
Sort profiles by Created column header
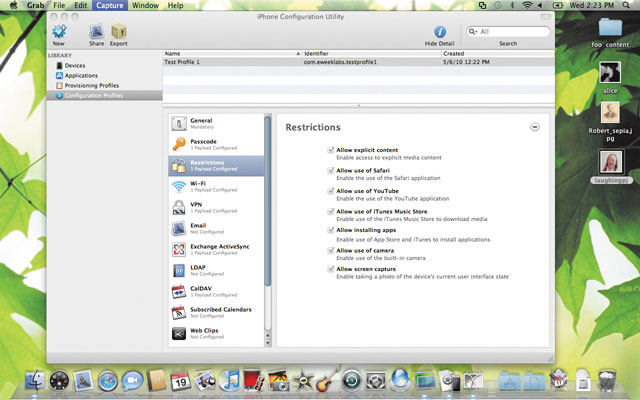coord(498,53)
